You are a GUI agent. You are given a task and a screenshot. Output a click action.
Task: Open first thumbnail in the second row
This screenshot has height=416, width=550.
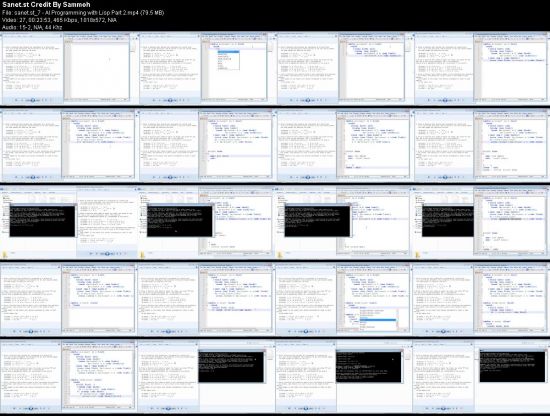pyautogui.click(x=68, y=145)
